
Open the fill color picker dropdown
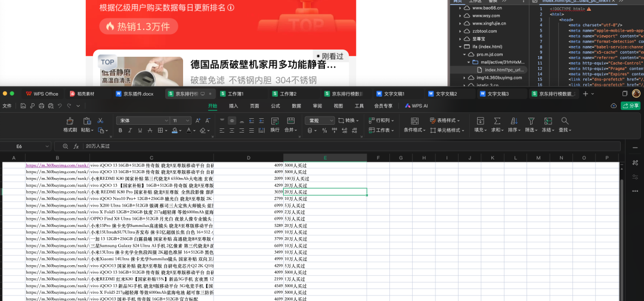coord(181,130)
